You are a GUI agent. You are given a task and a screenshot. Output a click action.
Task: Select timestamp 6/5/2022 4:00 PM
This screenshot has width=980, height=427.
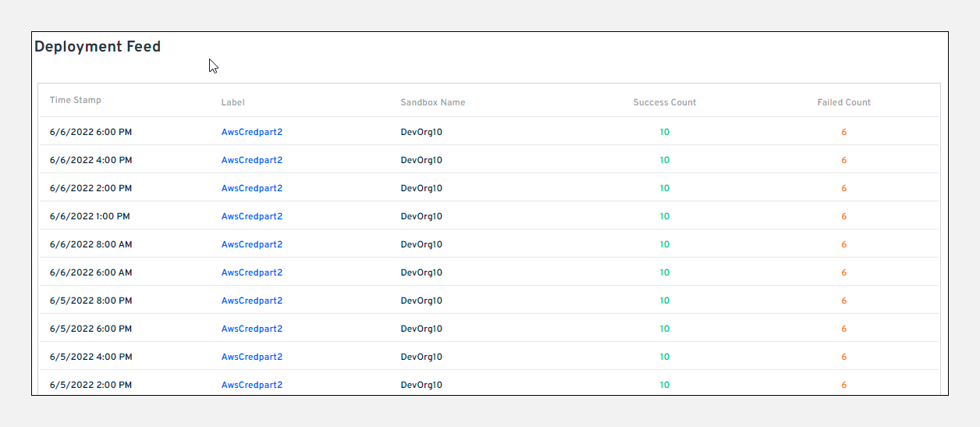pyautogui.click(x=91, y=357)
